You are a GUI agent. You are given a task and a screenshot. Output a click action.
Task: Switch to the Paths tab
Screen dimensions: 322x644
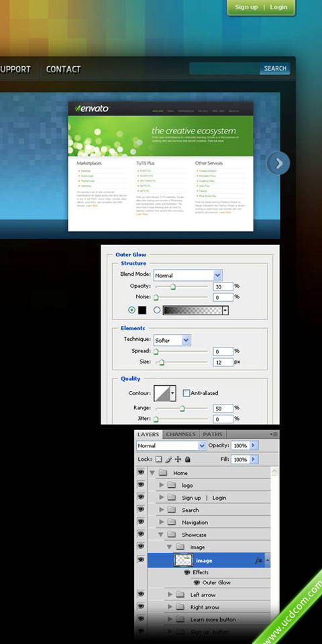tap(213, 434)
